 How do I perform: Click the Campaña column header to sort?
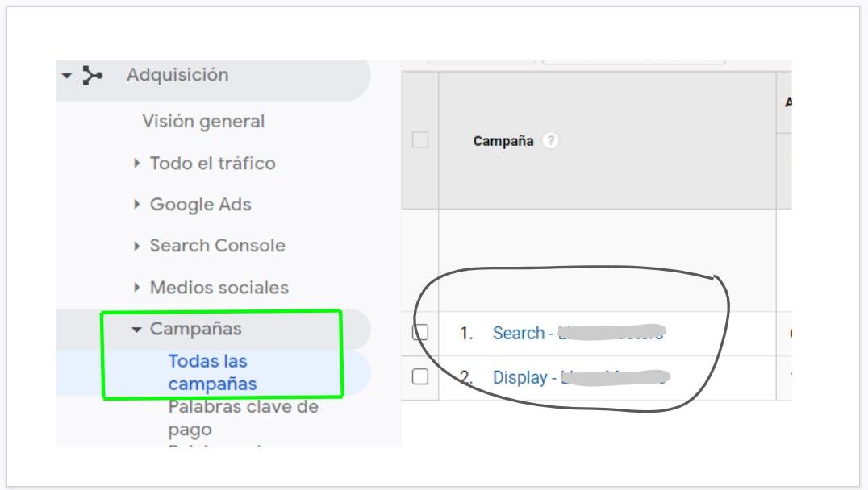click(503, 139)
